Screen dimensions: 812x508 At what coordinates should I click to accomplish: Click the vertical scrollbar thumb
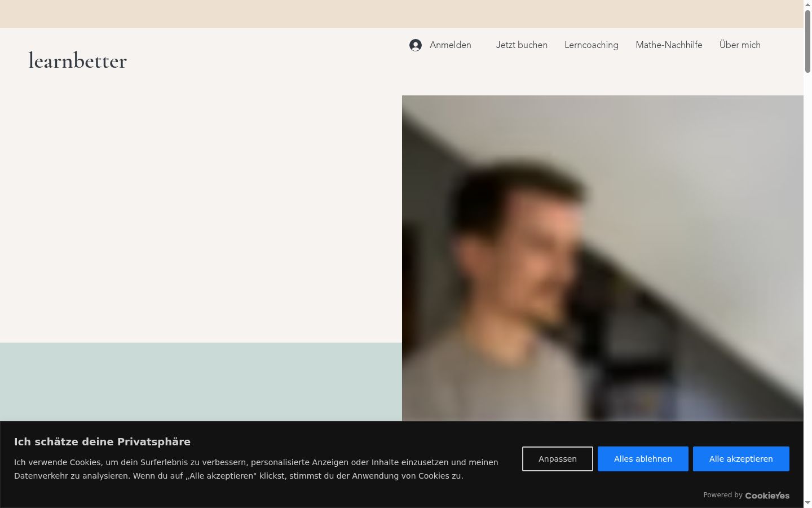tap(807, 41)
